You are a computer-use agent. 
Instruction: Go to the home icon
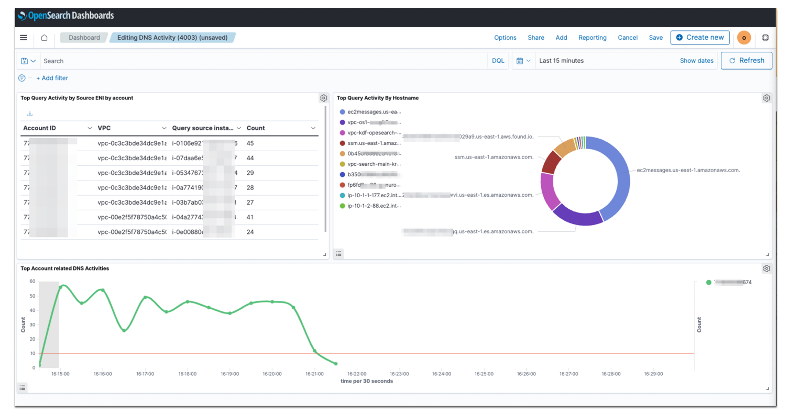tap(44, 38)
